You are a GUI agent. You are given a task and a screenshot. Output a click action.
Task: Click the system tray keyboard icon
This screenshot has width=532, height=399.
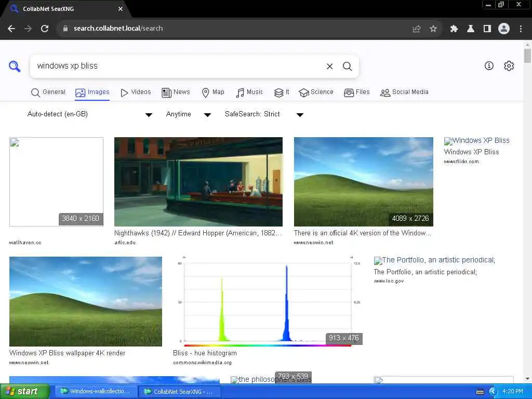point(480,392)
